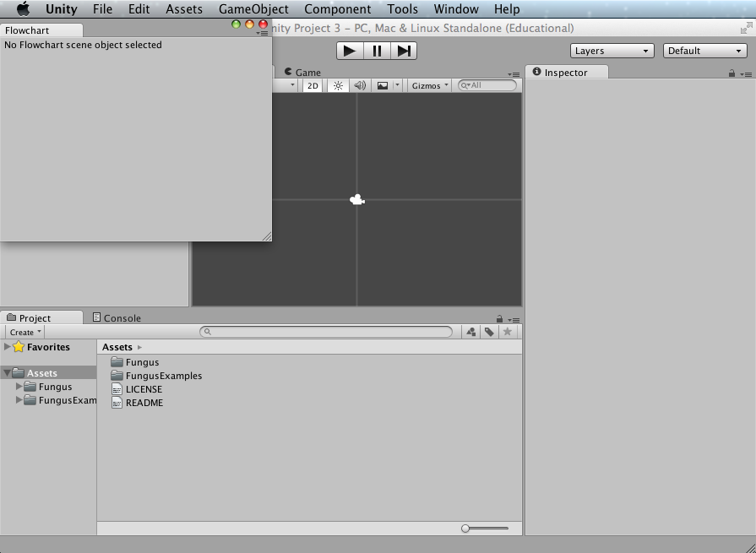Advance one frame with Step button
The width and height of the screenshot is (756, 553).
pyautogui.click(x=404, y=51)
